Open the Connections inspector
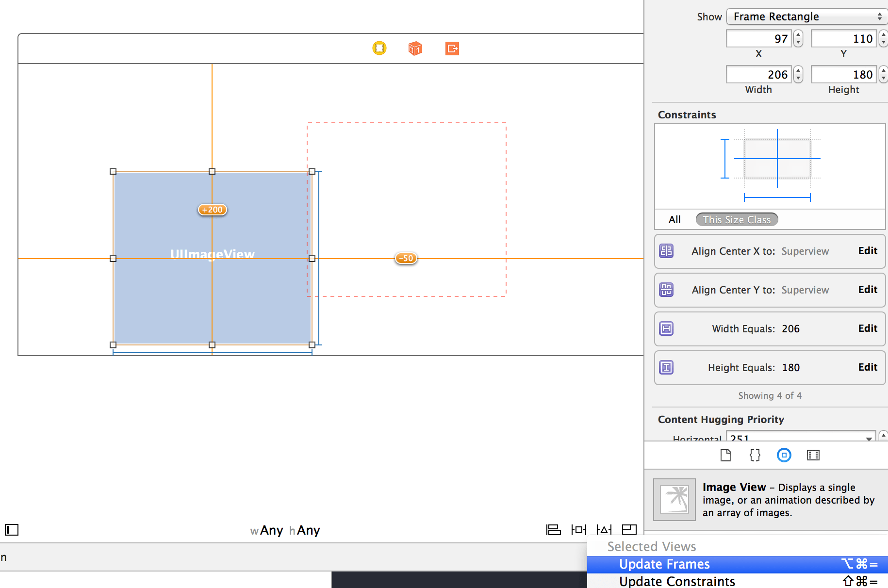 pos(813,455)
